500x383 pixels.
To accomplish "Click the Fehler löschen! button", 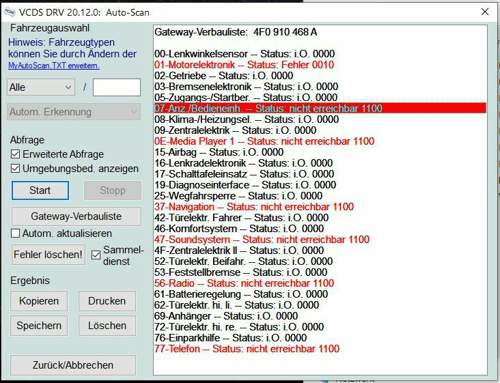I will pyautogui.click(x=48, y=255).
